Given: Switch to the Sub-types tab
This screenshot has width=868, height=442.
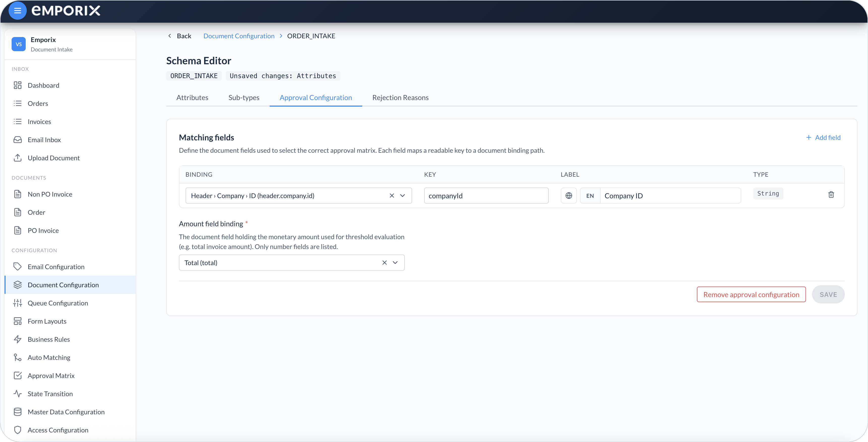Looking at the screenshot, I should click(x=244, y=97).
